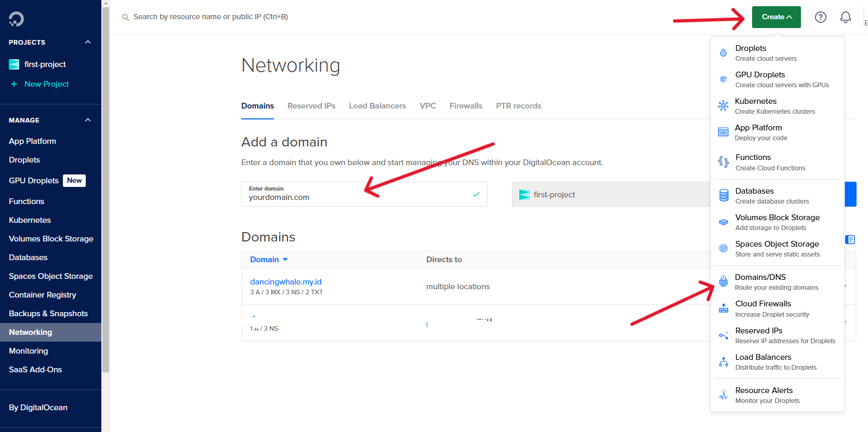Switch to the Load Balancers tab
This screenshot has width=868, height=432.
[377, 106]
